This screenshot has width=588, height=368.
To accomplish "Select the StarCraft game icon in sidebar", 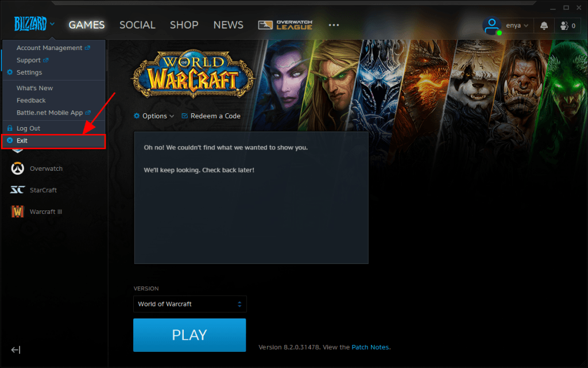I will [x=18, y=190].
